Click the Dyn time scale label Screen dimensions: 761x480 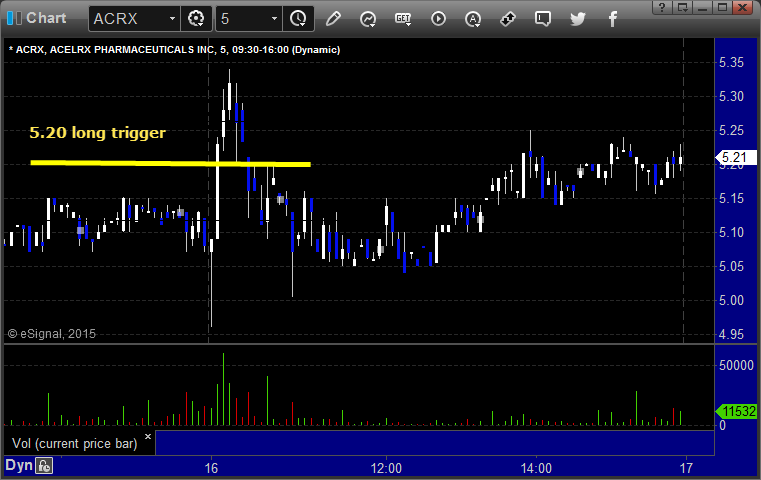[x=19, y=465]
